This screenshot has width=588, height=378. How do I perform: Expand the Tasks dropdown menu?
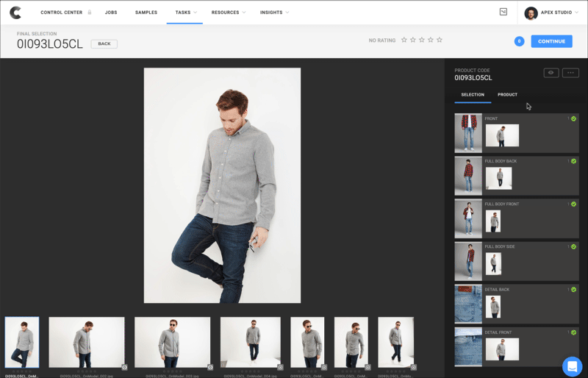(184, 13)
